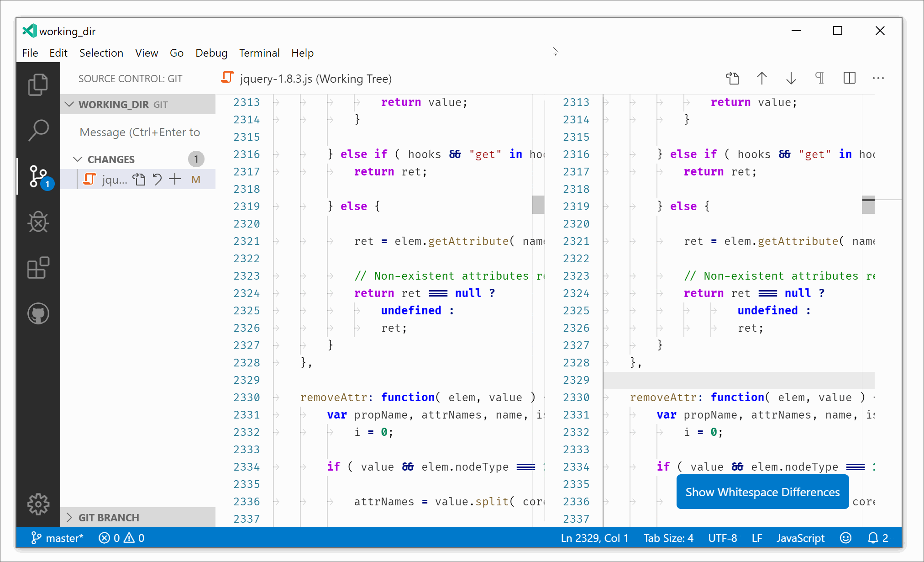This screenshot has width=924, height=562.
Task: Open Settings via the gear icon
Action: (38, 504)
